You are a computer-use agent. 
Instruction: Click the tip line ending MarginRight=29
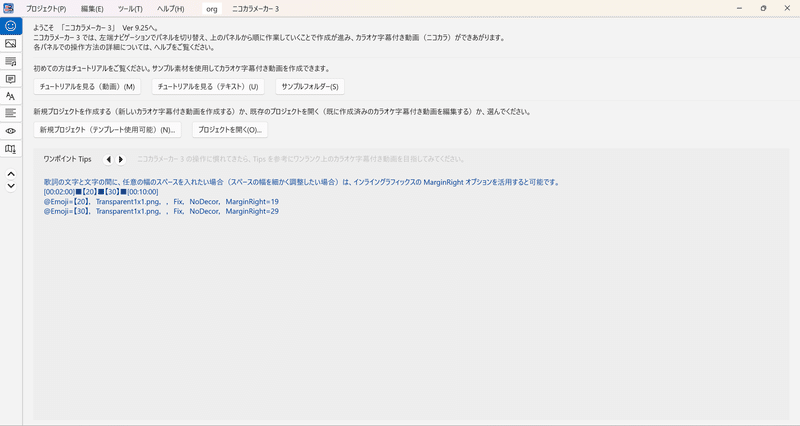[161, 211]
